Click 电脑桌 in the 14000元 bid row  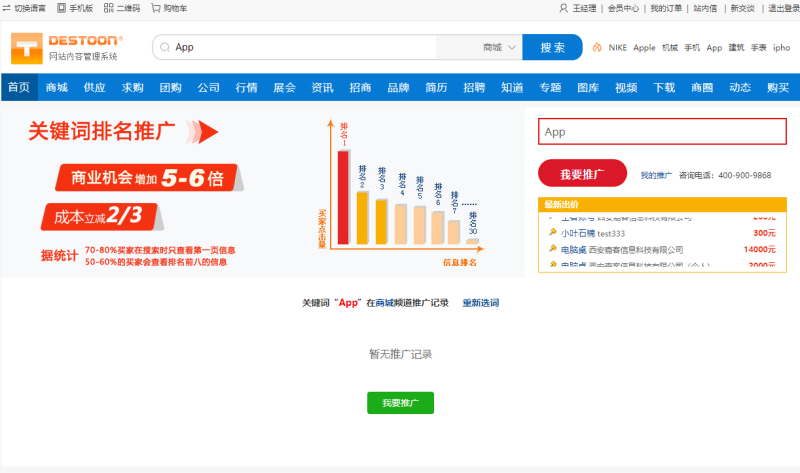(x=573, y=250)
